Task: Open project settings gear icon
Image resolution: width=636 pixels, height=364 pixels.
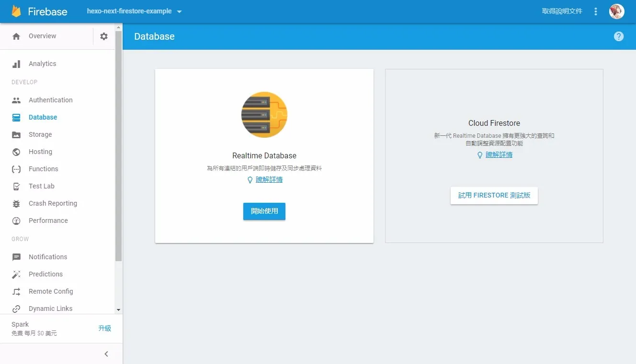Action: 104,36
